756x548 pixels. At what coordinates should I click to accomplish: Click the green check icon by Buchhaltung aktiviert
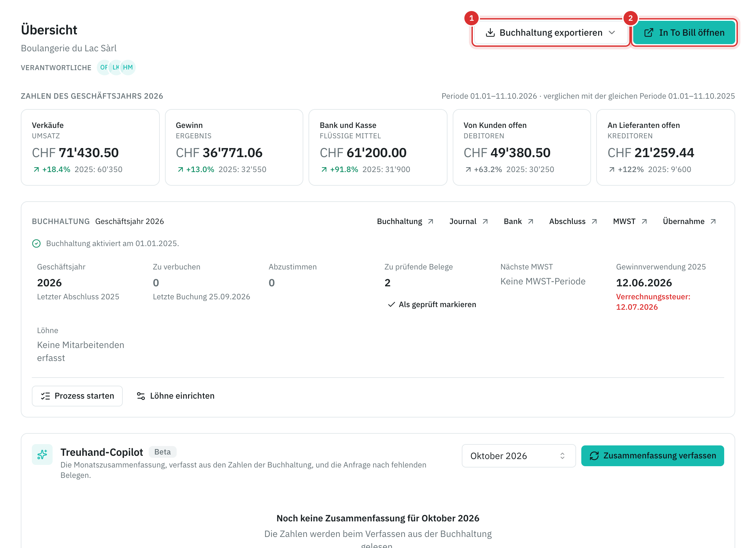(x=36, y=243)
